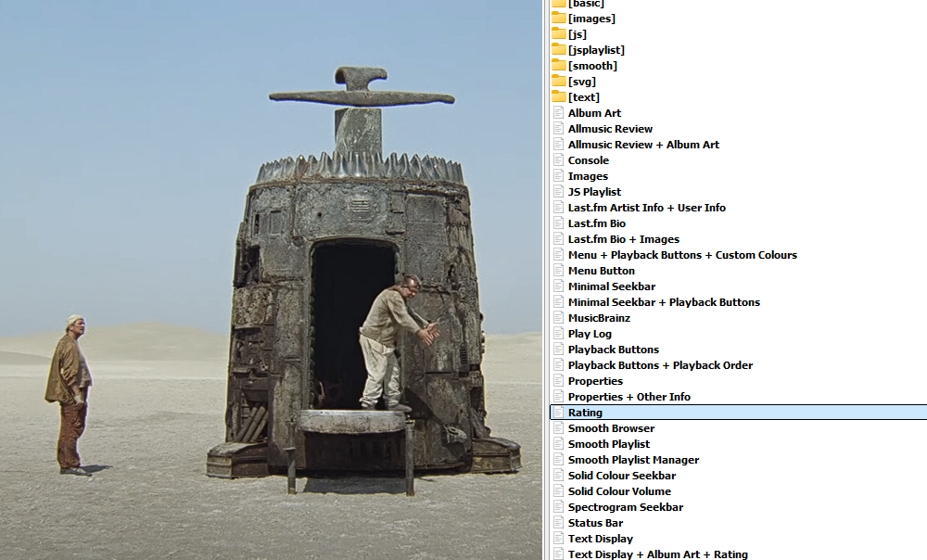Click the MusicBrainz file icon
This screenshot has width=927, height=560.
(x=558, y=318)
